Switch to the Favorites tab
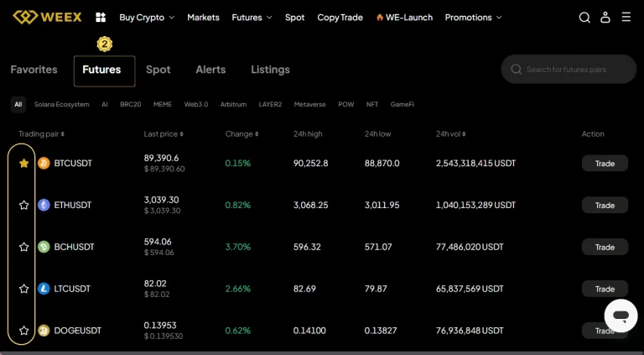644x355 pixels. 34,70
